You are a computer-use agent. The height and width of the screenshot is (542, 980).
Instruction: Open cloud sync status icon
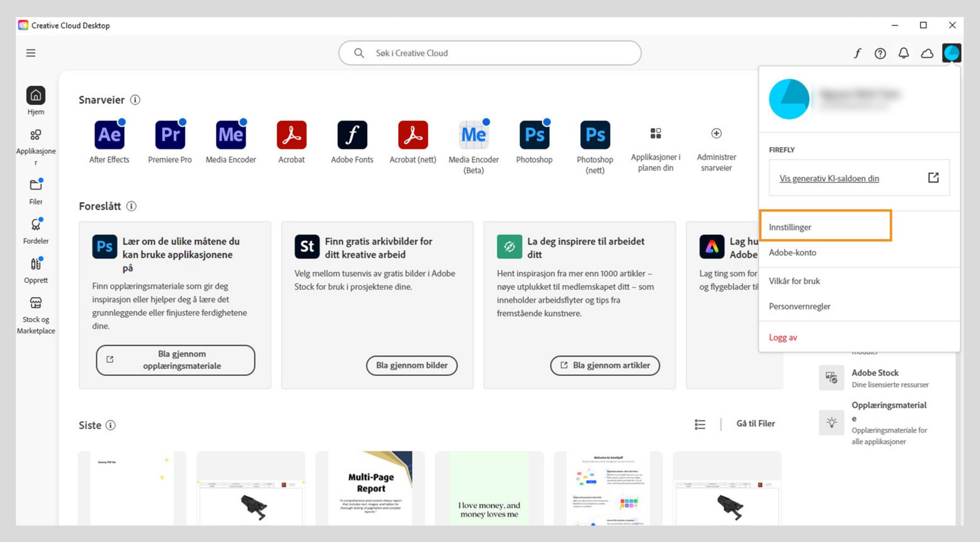(x=927, y=53)
